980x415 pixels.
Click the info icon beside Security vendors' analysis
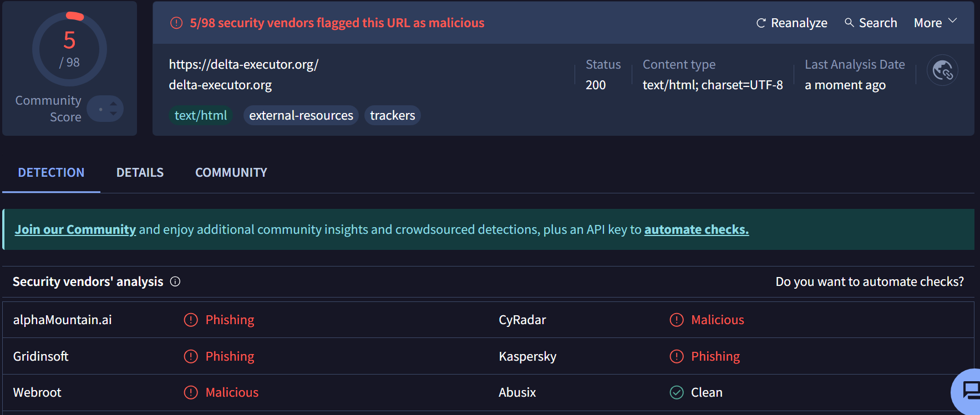point(175,281)
